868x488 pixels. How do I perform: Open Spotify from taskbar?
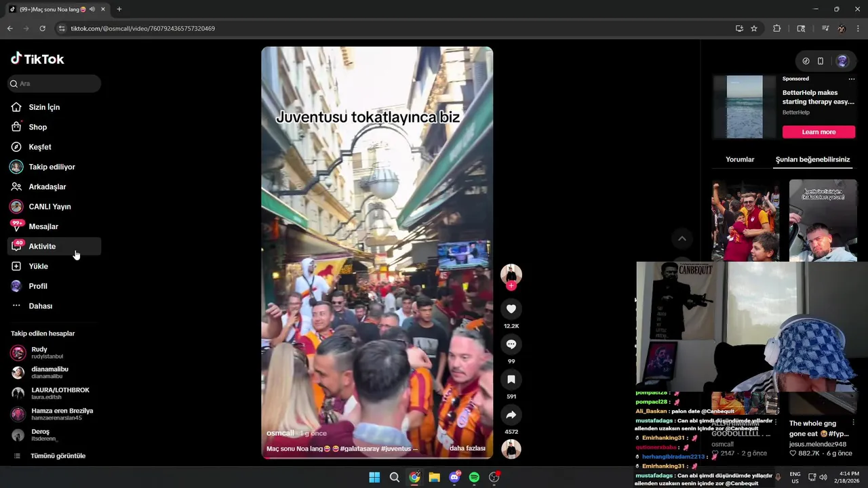click(474, 477)
